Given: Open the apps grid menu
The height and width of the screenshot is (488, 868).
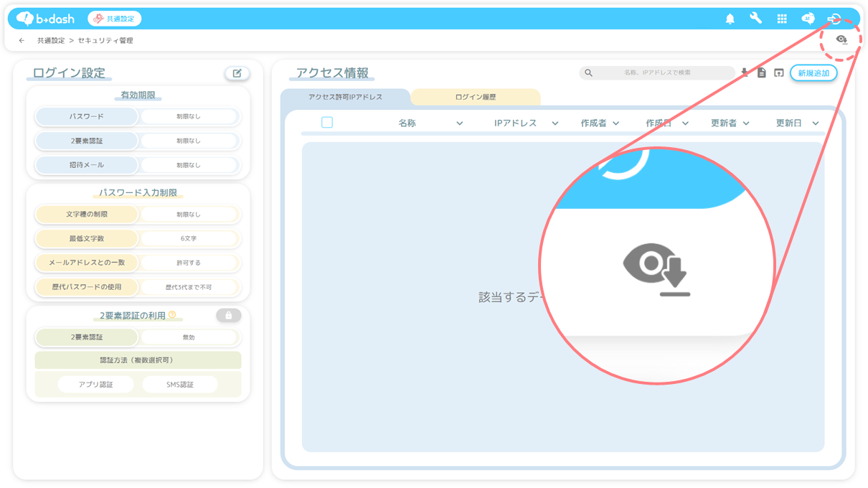Looking at the screenshot, I should tap(782, 19).
